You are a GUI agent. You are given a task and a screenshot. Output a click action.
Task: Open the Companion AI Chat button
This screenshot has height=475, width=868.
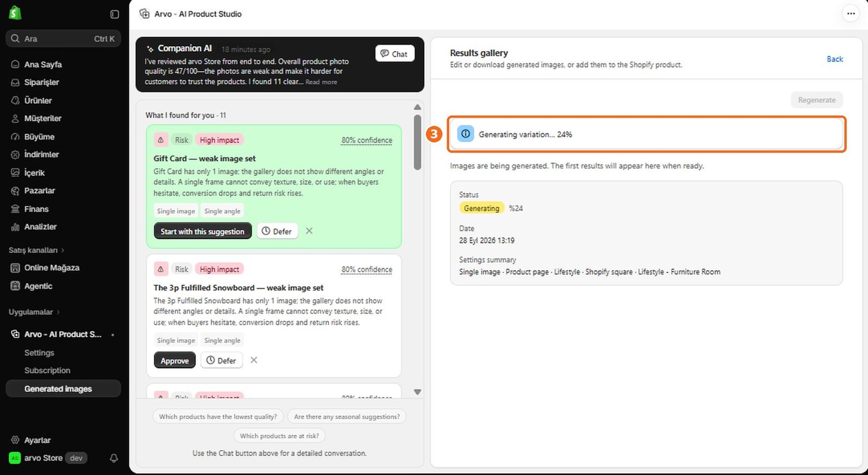tap(394, 54)
